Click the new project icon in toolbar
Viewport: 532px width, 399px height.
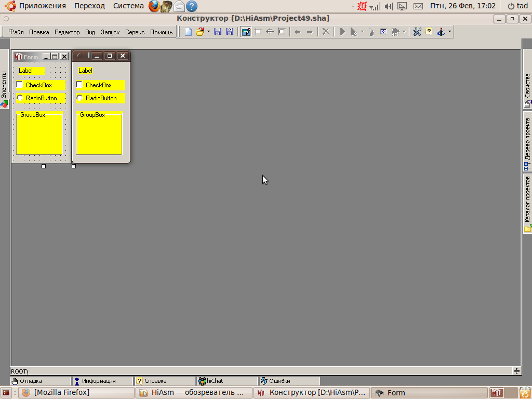point(188,32)
